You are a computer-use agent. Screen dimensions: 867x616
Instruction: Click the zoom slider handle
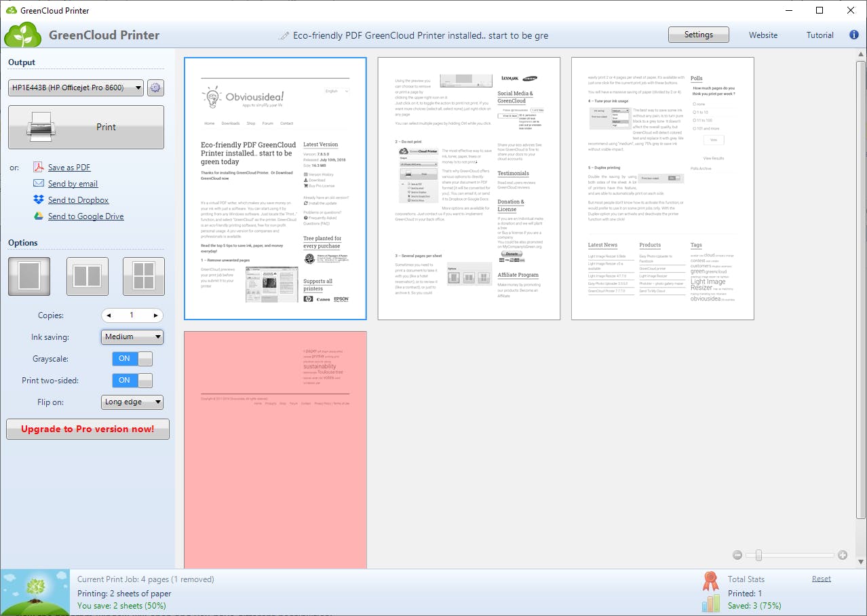pos(758,555)
